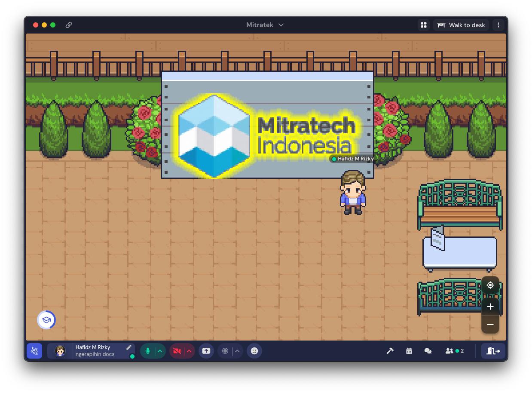Open the three-dot more options menu
532x393 pixels.
click(x=498, y=25)
